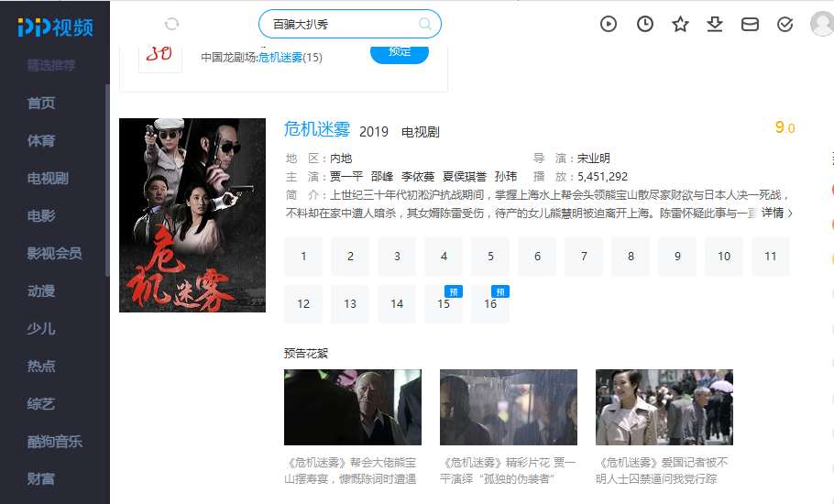Viewport: 834px width, 504px height.
Task: Open 动漫 section
Action: coord(41,291)
